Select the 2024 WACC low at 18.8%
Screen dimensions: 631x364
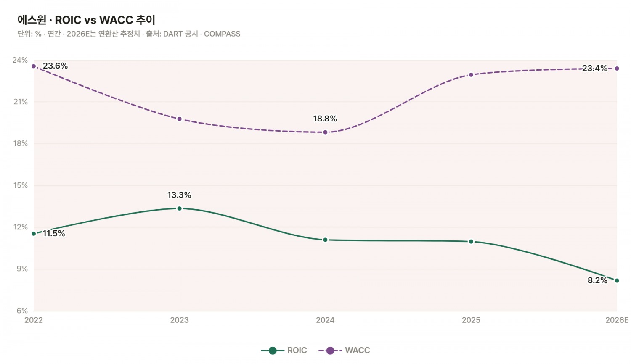tap(325, 132)
